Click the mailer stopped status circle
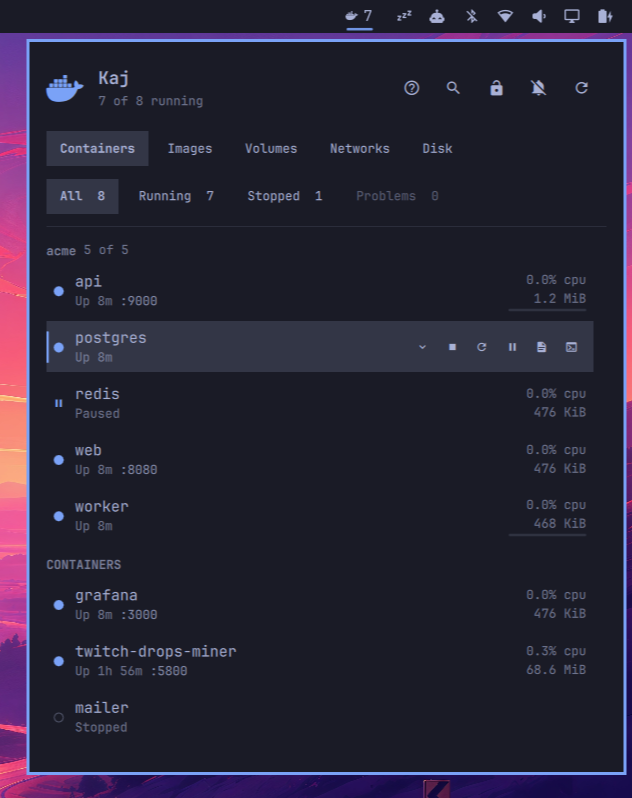The width and height of the screenshot is (632, 798). (x=59, y=717)
